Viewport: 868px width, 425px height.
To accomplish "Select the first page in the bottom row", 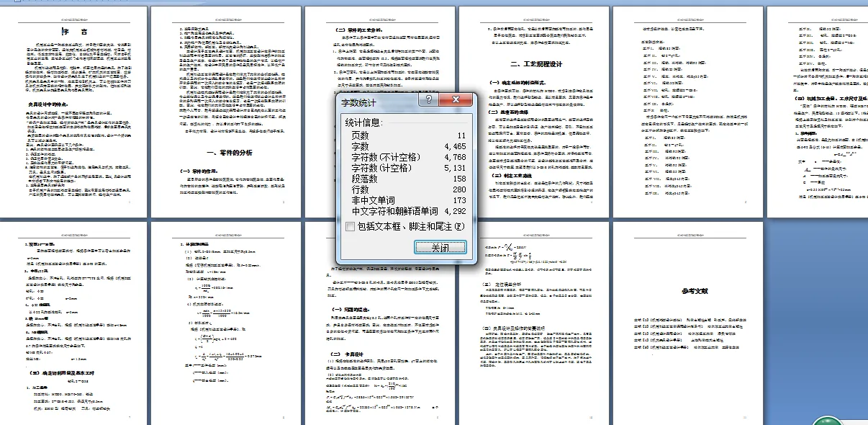I will point(72,317).
